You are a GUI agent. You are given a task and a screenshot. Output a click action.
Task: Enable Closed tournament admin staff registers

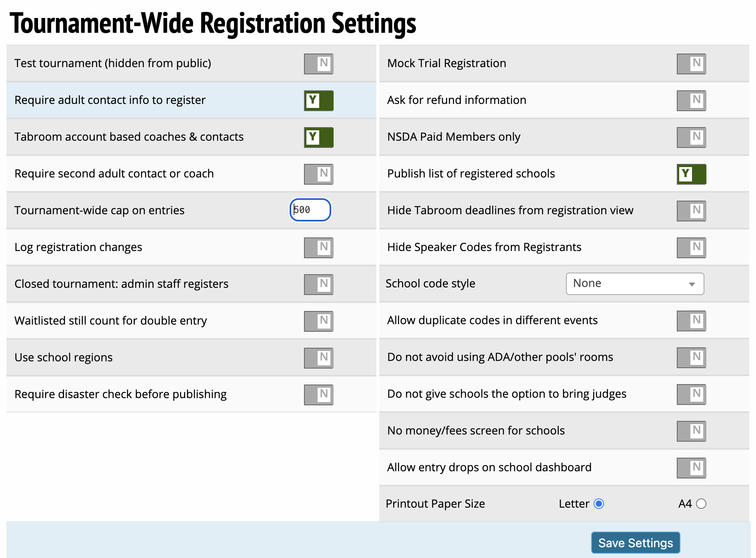tap(318, 284)
